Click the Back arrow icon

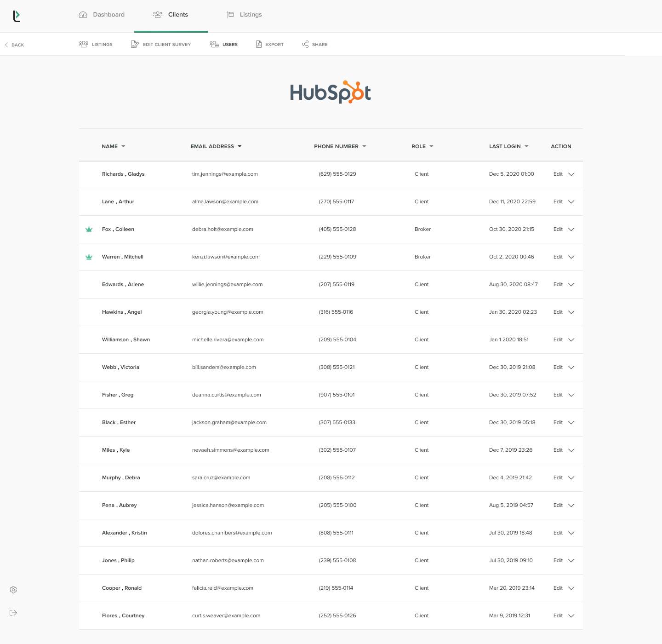click(6, 45)
